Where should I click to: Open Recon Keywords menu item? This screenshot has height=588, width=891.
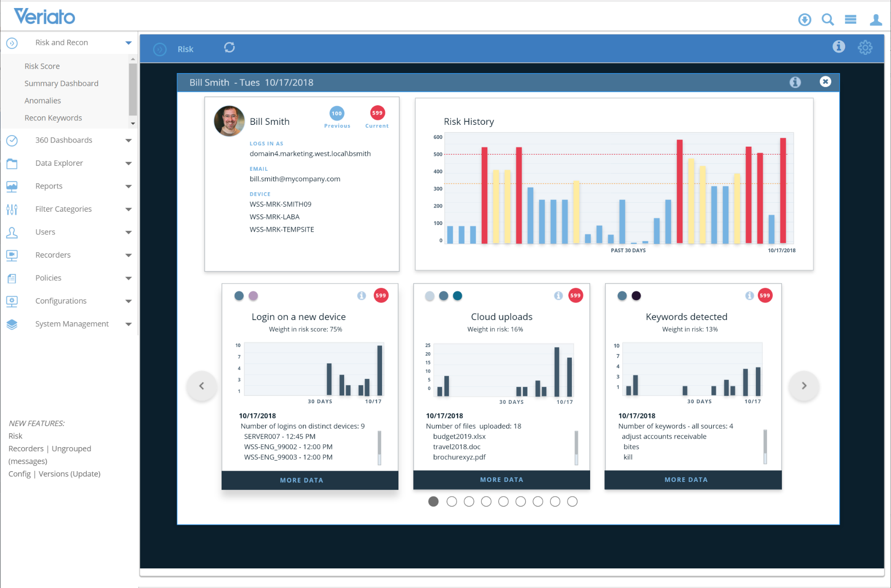tap(53, 118)
